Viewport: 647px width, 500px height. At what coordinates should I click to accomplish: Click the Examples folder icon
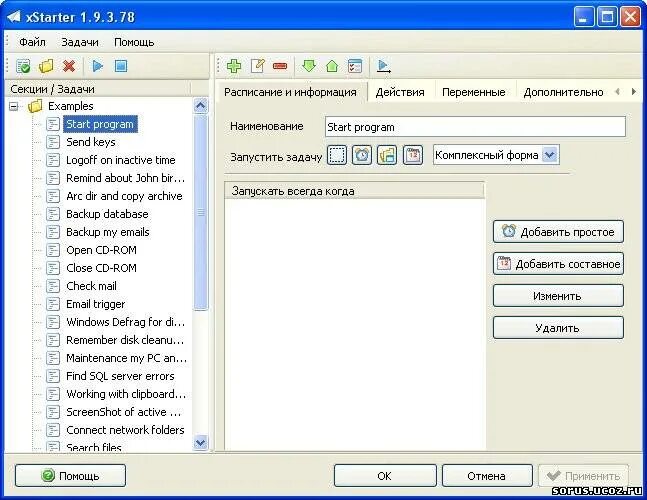[x=35, y=106]
